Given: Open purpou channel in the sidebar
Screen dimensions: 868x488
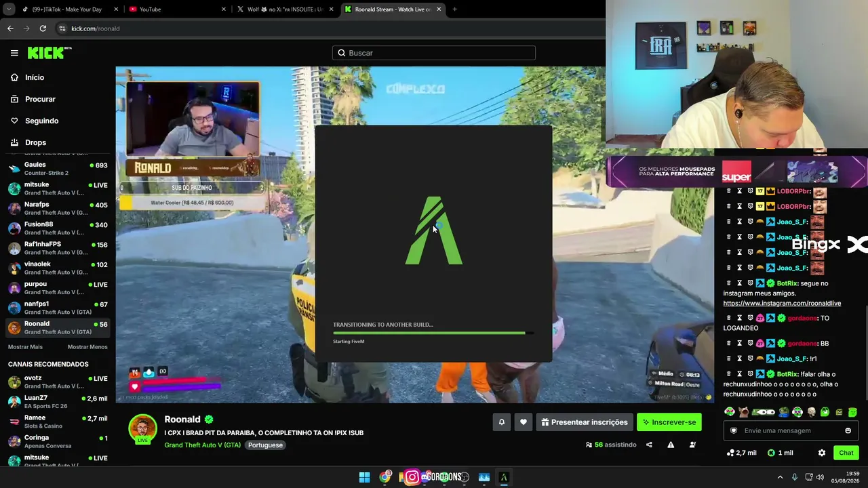Looking at the screenshot, I should point(58,288).
